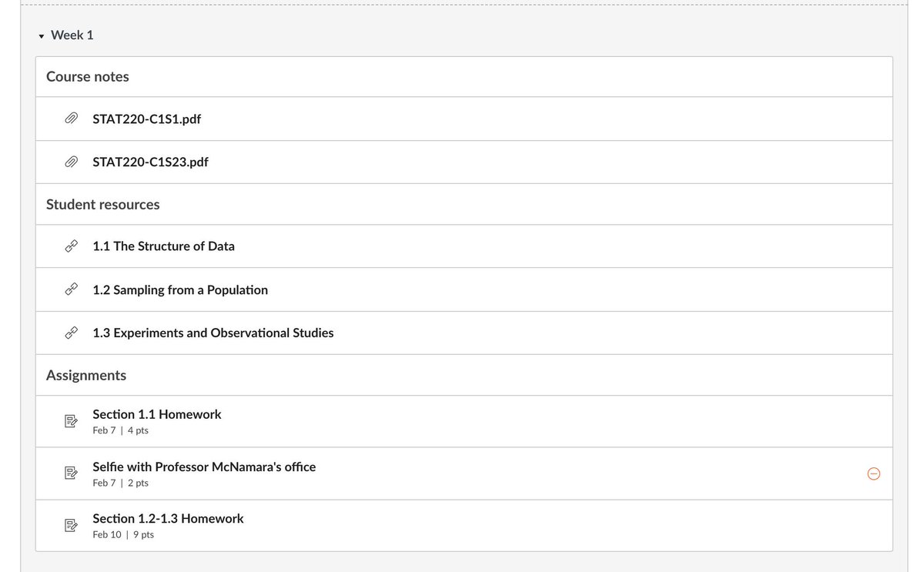Click assignment icon beside Selfie with Professor McNamara's office
The width and height of the screenshot is (924, 572).
coord(71,473)
